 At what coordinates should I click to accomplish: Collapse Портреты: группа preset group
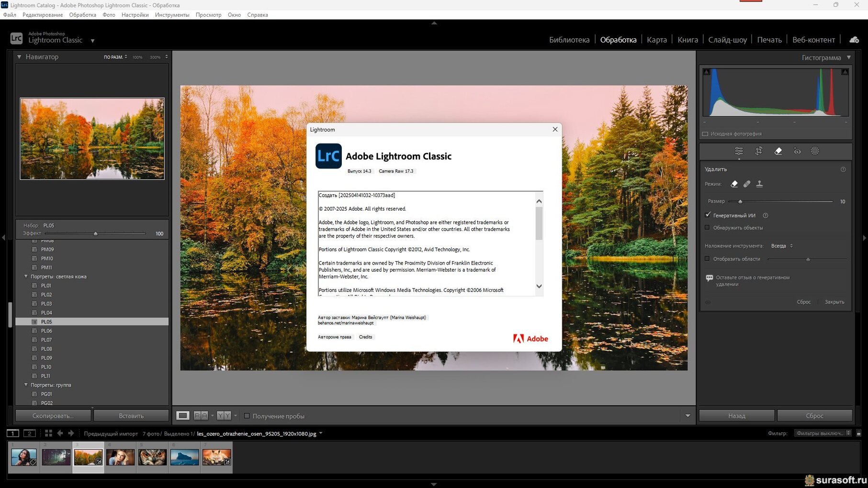[x=26, y=385]
